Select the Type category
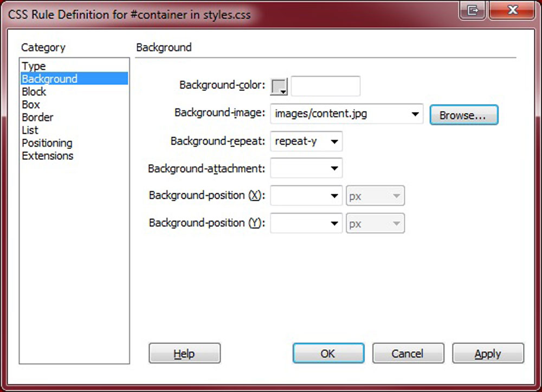The height and width of the screenshot is (392, 542). tap(34, 66)
